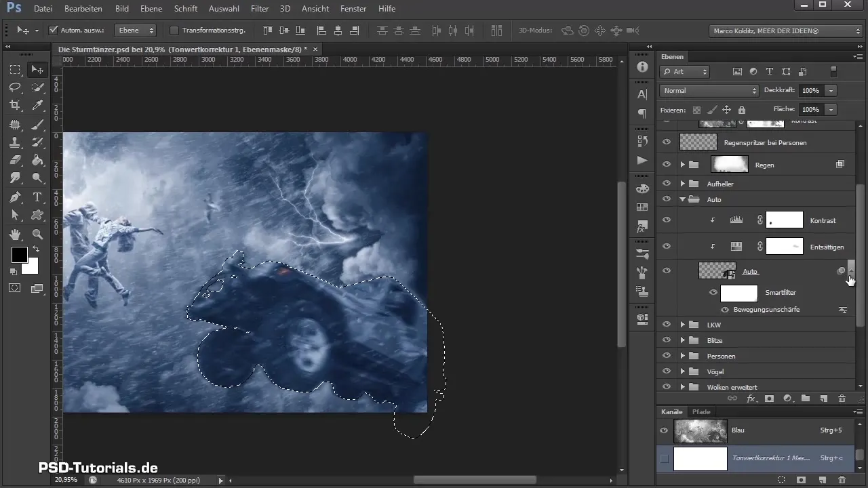Image resolution: width=868 pixels, height=488 pixels.
Task: Open the Datei menu
Action: coord(42,9)
